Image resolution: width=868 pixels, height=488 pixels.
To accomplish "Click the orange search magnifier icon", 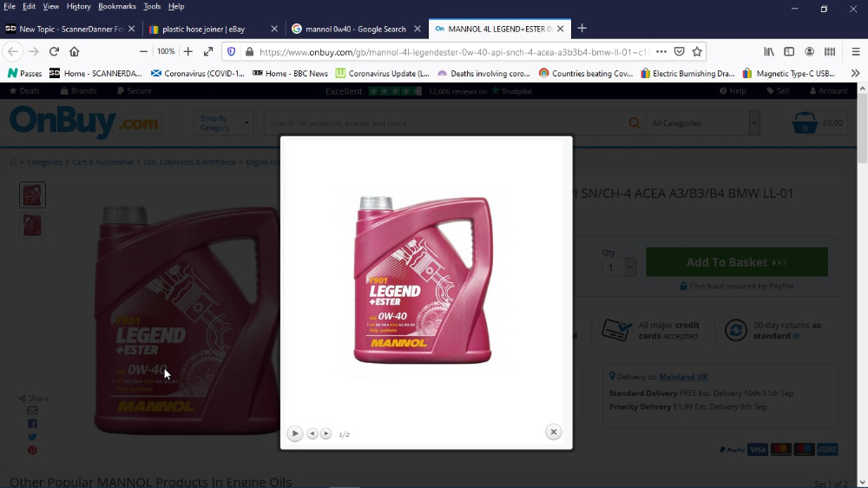I will pyautogui.click(x=635, y=123).
